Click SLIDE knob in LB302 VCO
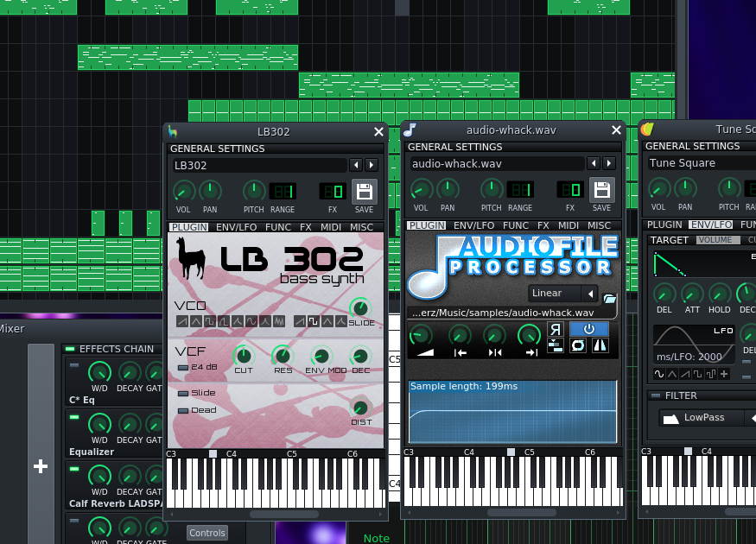 (360, 308)
